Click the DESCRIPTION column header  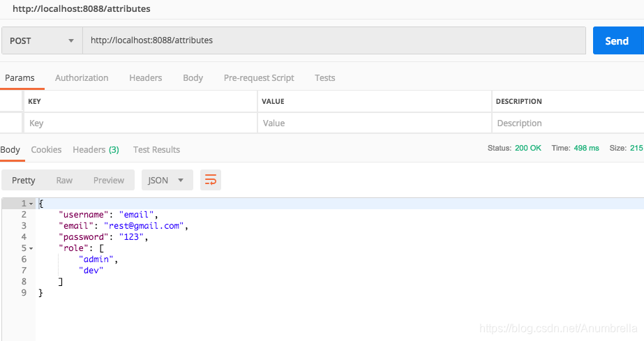coord(518,101)
